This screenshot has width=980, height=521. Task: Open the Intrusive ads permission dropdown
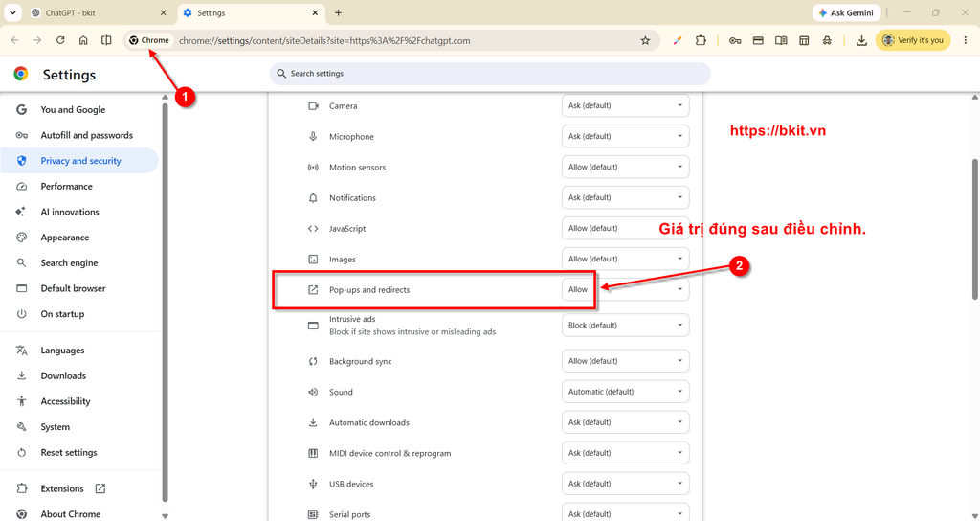point(626,326)
